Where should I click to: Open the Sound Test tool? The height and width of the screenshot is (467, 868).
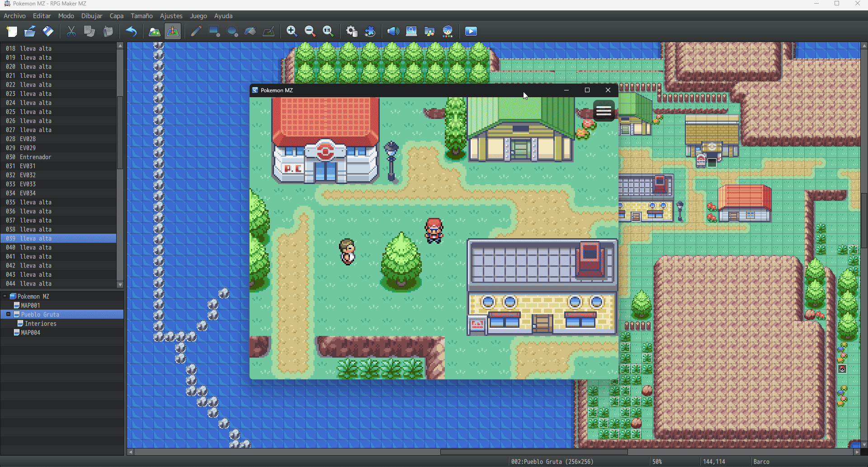(x=393, y=31)
